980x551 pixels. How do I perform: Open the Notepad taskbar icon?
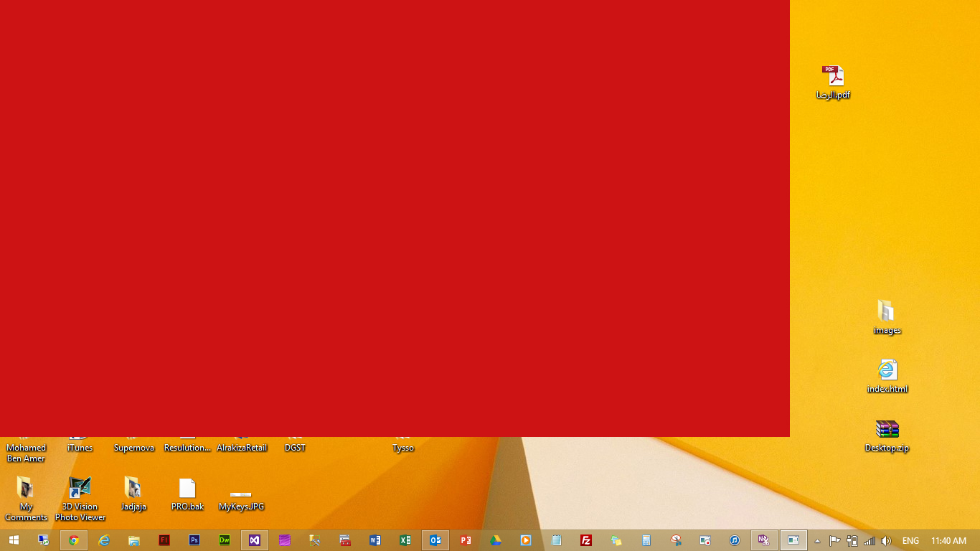coord(556,540)
